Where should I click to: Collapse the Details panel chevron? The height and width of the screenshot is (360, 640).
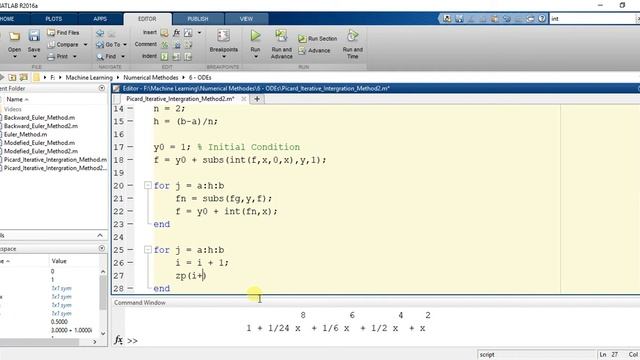100,236
